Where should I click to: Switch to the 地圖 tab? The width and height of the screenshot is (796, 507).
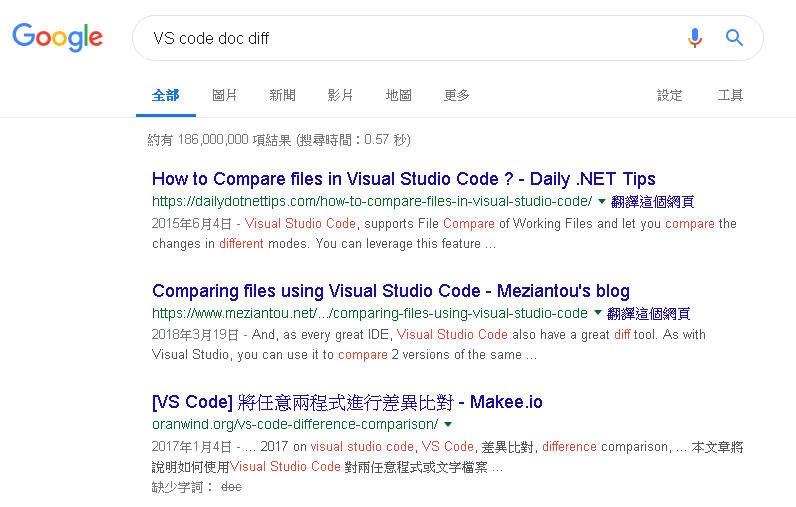pos(399,95)
